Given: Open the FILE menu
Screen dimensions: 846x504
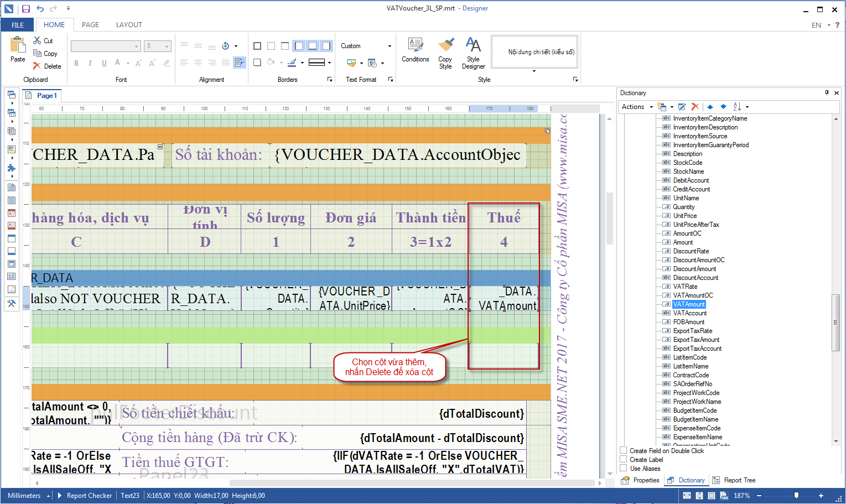Looking at the screenshot, I should [x=18, y=25].
